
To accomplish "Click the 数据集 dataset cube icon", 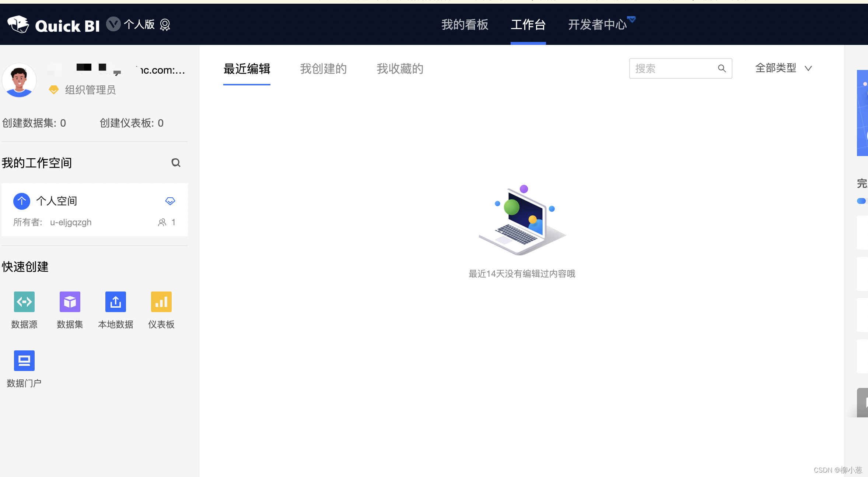I will 70,302.
